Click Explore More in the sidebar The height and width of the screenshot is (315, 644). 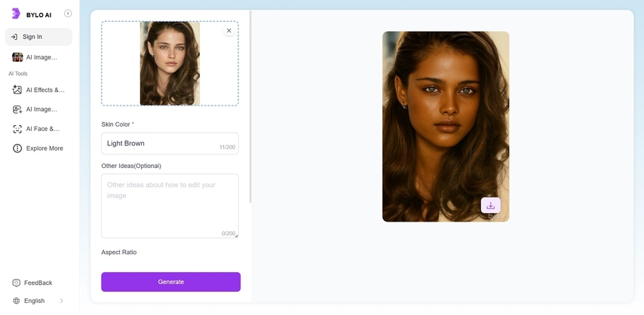[x=38, y=148]
